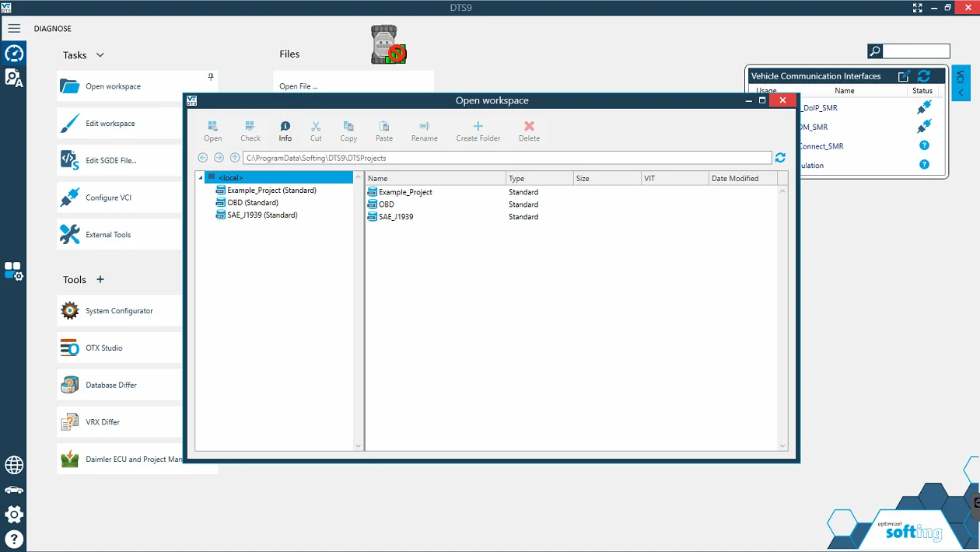Open the globe icon in sidebar

[x=13, y=465]
